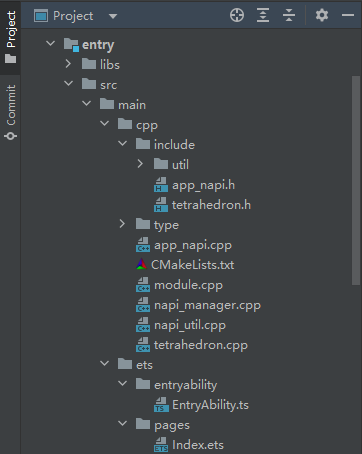Select the entryability folder name
The width and height of the screenshot is (362, 454).
(x=186, y=385)
